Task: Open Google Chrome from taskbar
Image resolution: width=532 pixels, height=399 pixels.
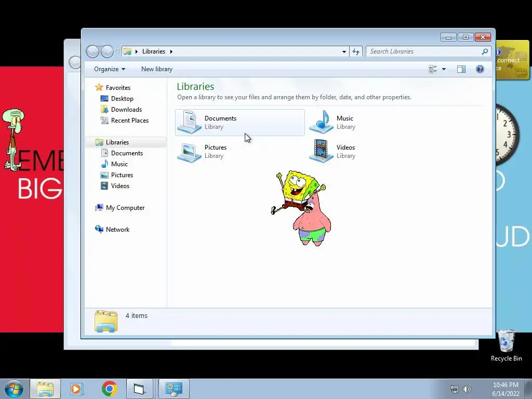Action: 109,389
